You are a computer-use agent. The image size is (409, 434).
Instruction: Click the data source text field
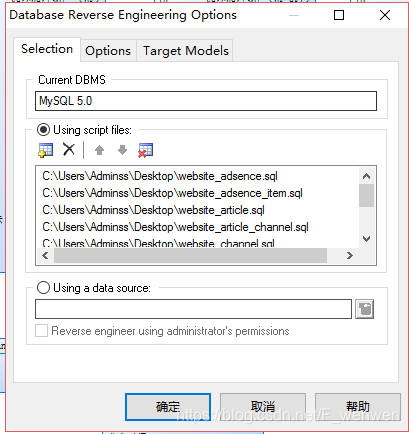coord(193,309)
